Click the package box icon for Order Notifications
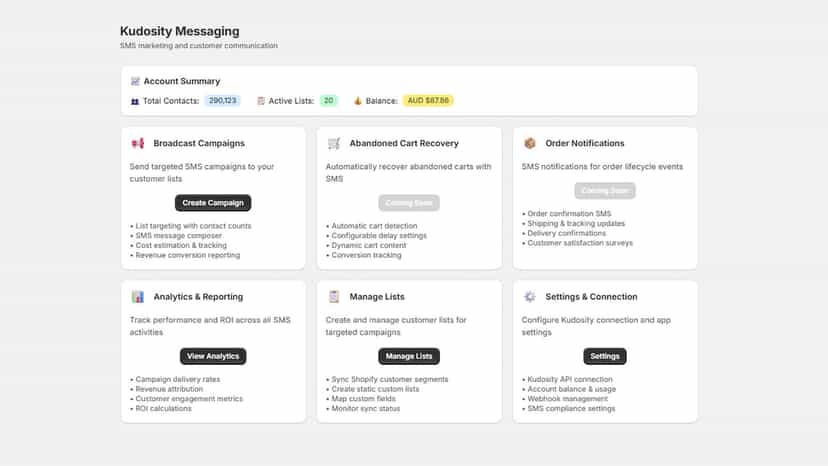The width and height of the screenshot is (828, 466). click(x=530, y=143)
